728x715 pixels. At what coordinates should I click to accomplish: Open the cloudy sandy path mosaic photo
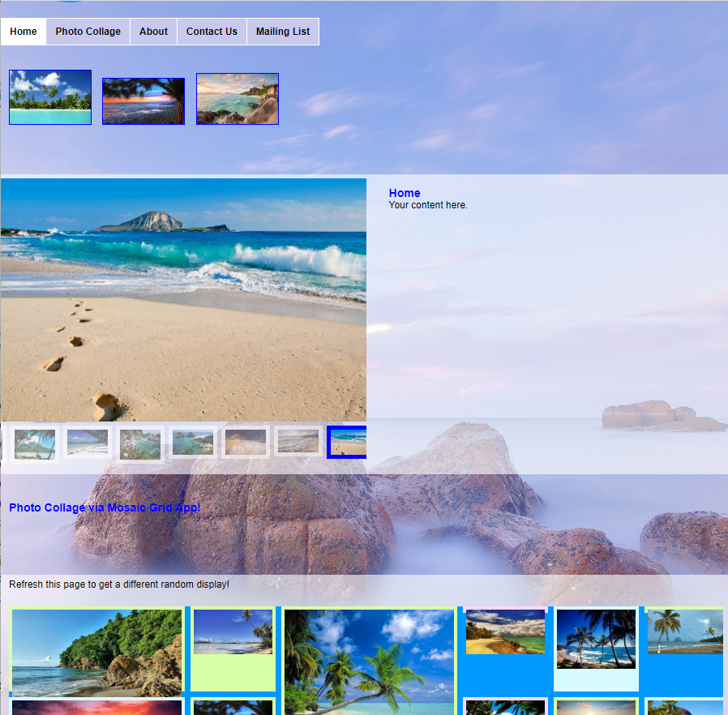point(505,632)
